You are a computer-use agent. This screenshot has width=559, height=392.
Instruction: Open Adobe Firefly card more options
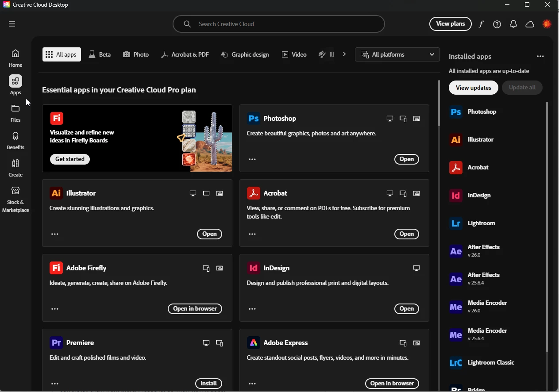55,309
